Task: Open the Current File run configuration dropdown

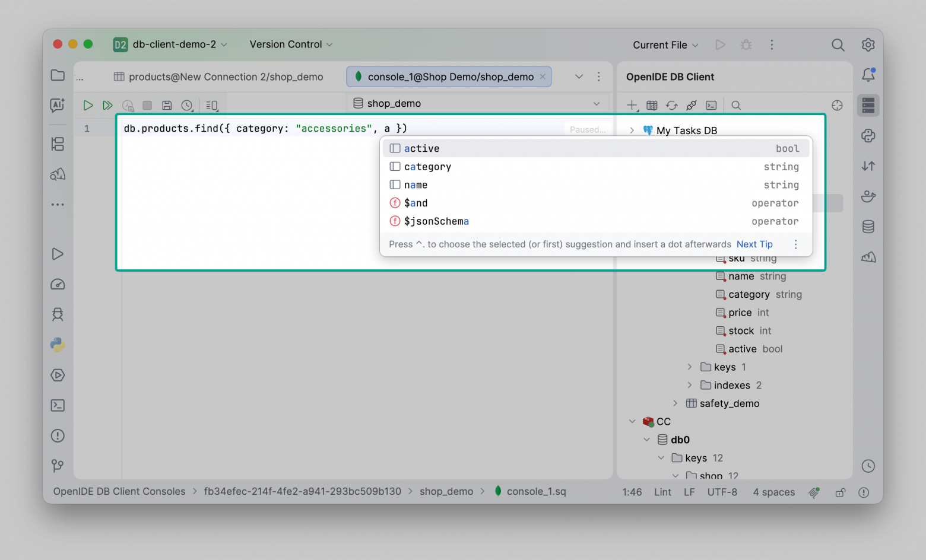Action: coord(665,44)
